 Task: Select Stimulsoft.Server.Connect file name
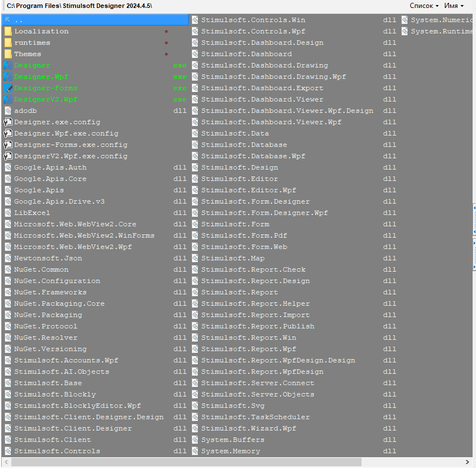pos(258,383)
